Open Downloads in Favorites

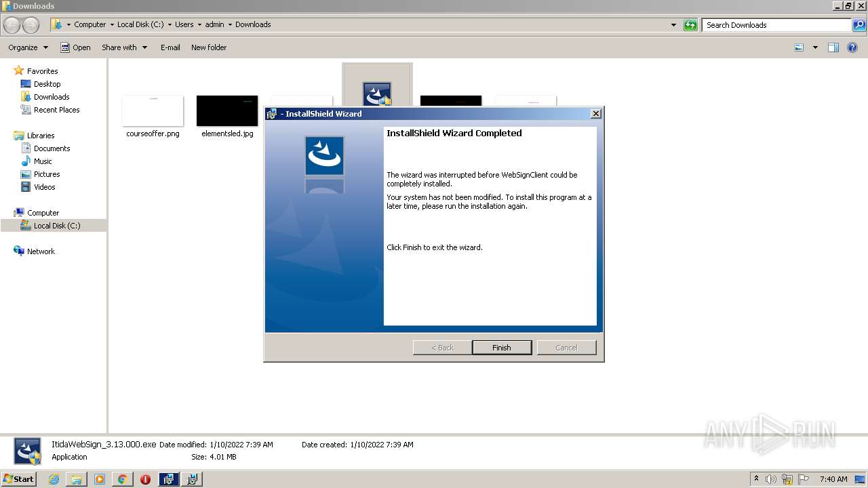52,97
